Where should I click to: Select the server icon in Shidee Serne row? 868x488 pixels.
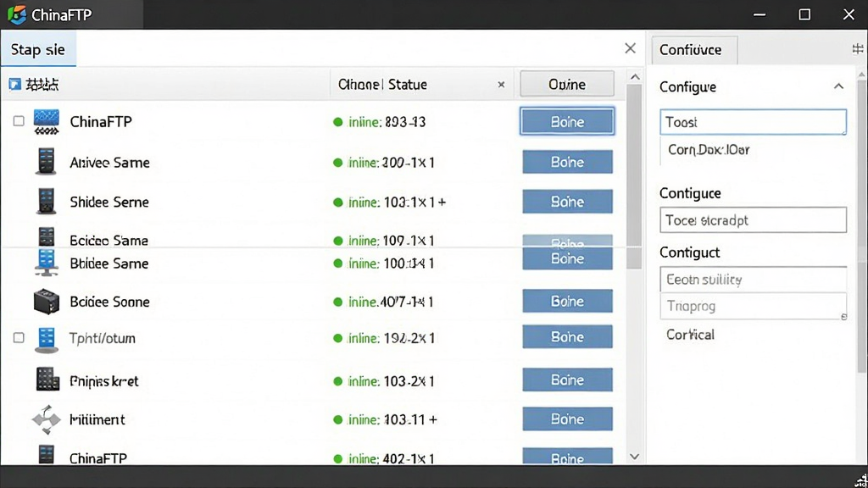46,201
